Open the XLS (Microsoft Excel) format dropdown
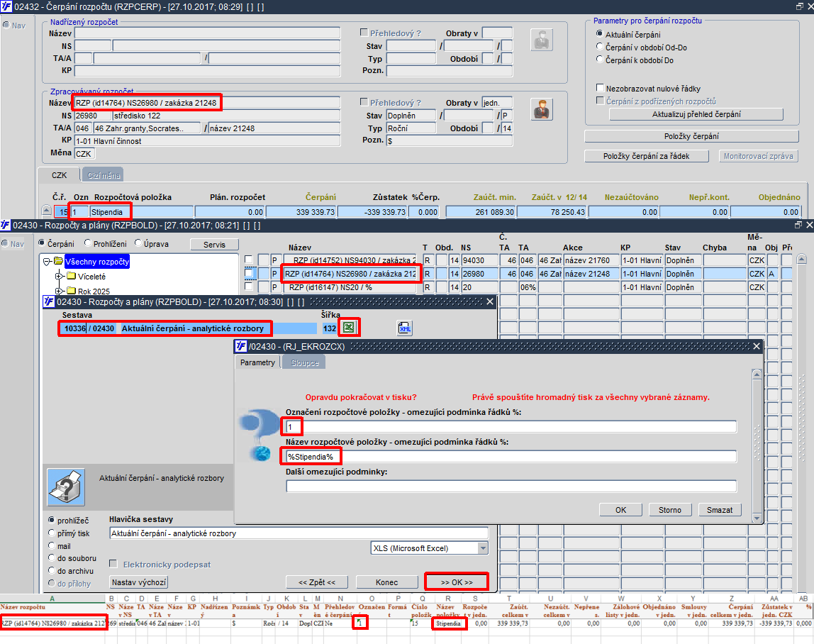The height and width of the screenshot is (644, 814). tap(483, 548)
